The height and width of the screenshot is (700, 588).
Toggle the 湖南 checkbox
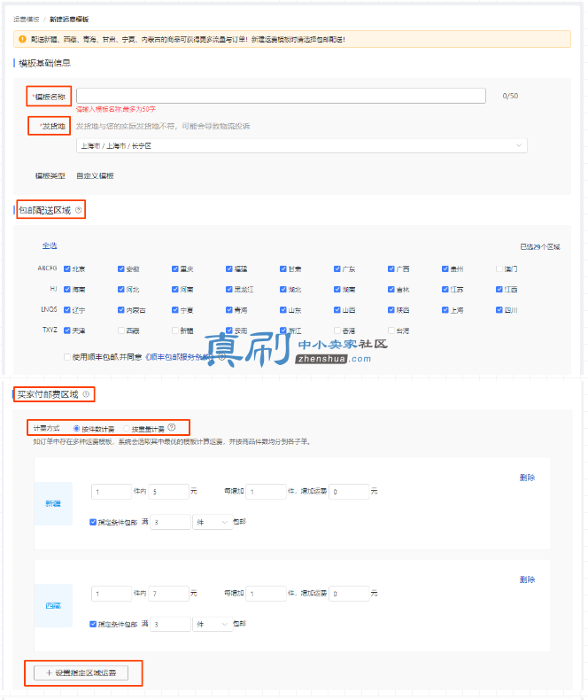point(337,289)
